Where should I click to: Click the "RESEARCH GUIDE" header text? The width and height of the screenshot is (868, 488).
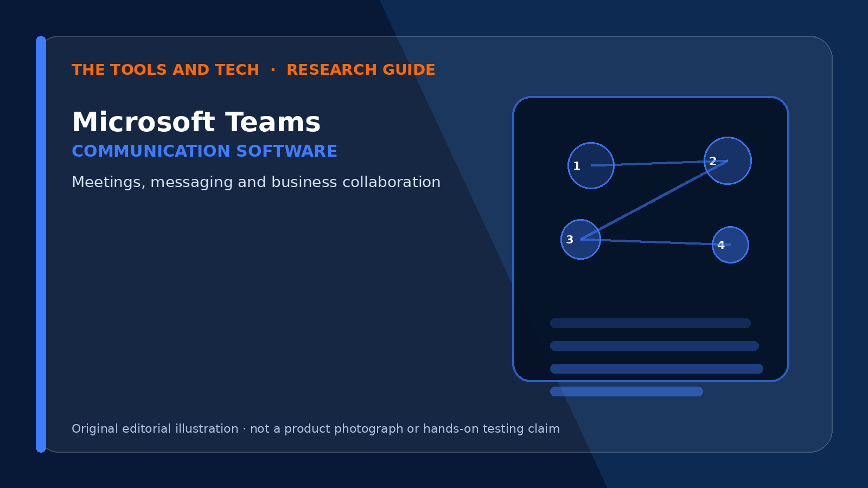(x=361, y=70)
